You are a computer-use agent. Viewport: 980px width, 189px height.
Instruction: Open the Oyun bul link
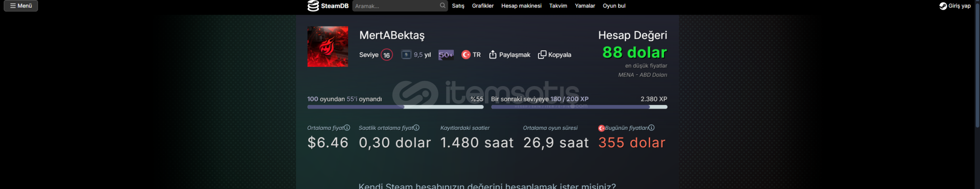tap(614, 6)
